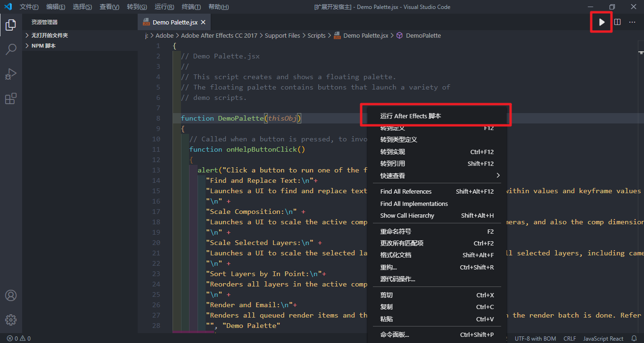Click the thisObj parameter in code
This screenshot has height=343, width=644.
(x=282, y=118)
